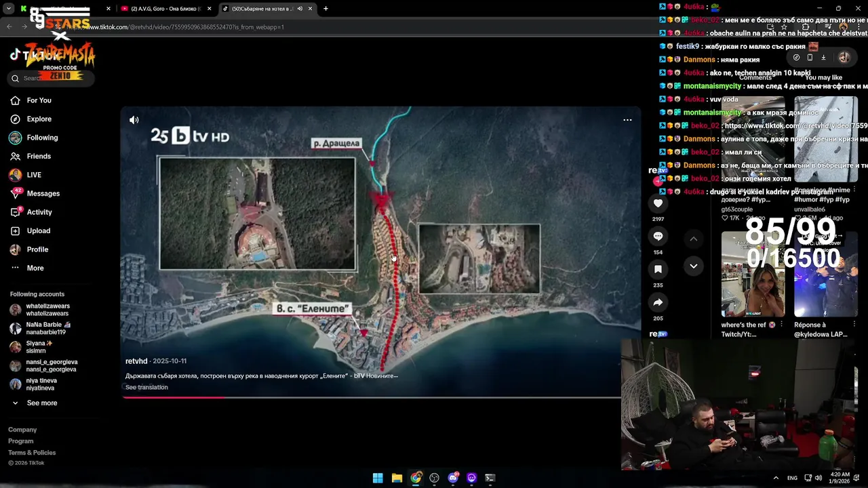
Task: Open the volume control in system tray
Action: [818, 478]
